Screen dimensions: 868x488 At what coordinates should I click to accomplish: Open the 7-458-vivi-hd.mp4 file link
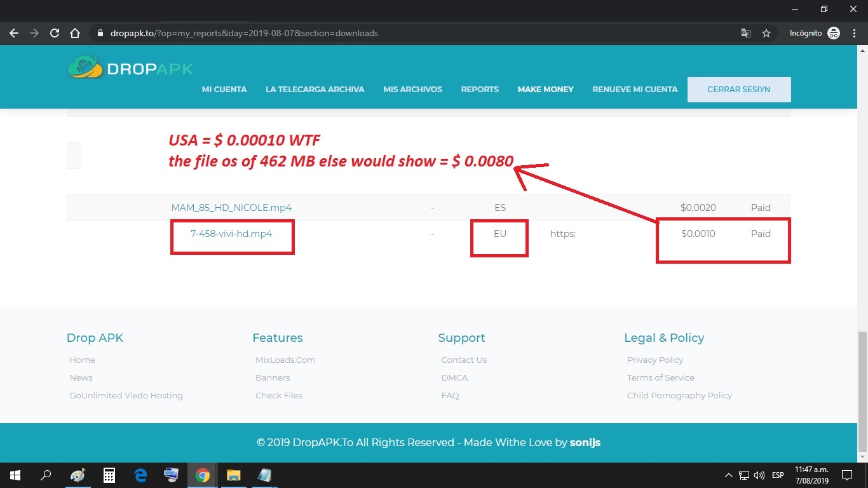[231, 234]
